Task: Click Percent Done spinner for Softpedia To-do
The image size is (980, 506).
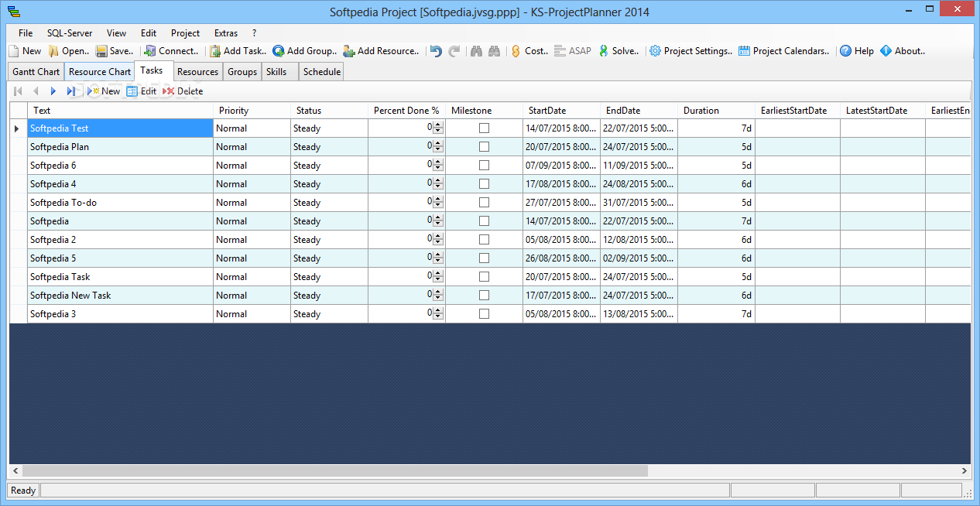Action: tap(438, 203)
